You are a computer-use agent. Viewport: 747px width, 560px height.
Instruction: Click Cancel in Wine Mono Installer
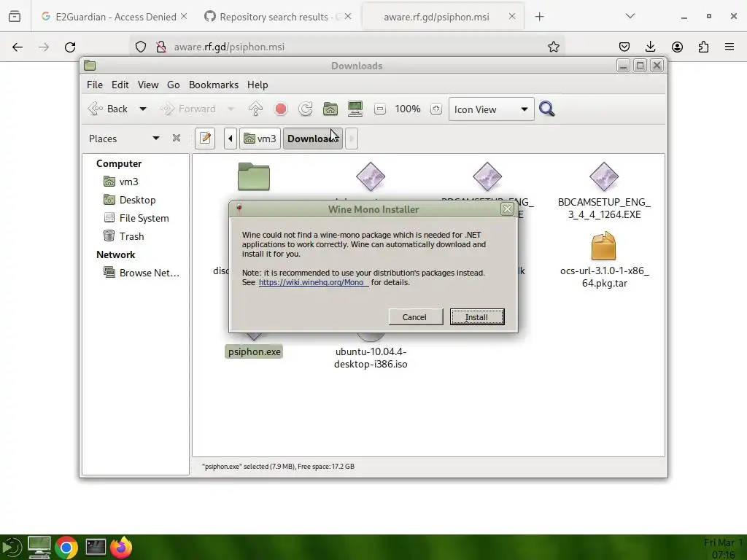[x=415, y=317]
